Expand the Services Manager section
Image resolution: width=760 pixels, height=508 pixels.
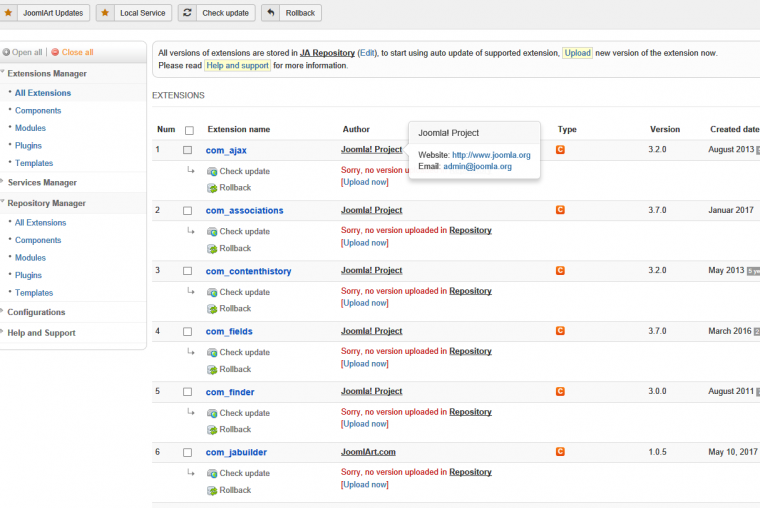point(42,183)
